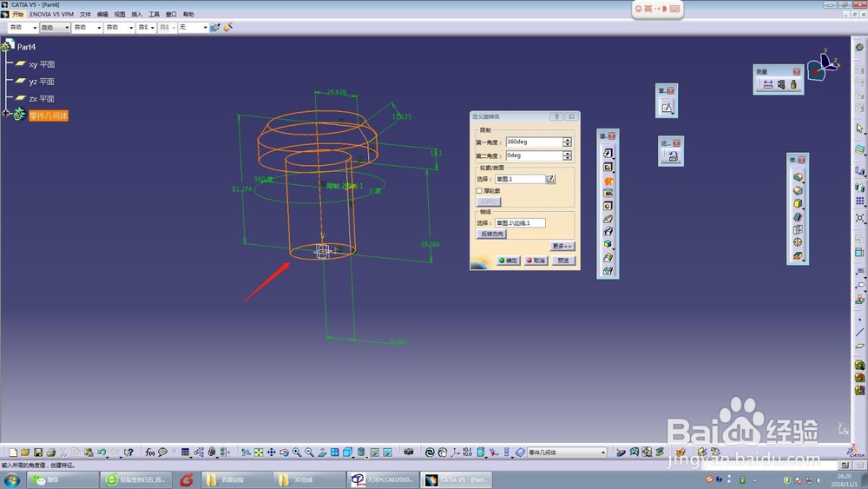Select the Slot tool icon
The image size is (868, 489).
coord(608,232)
